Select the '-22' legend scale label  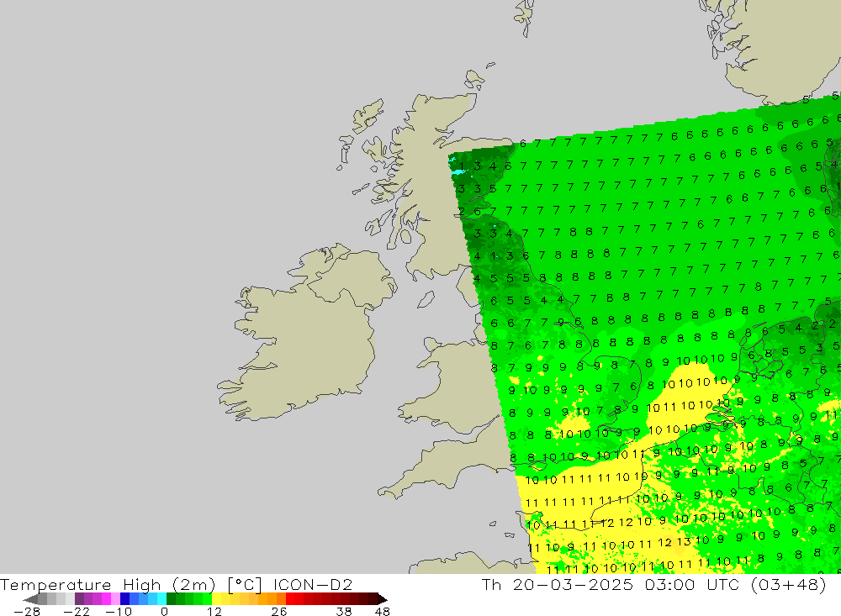pyautogui.click(x=77, y=612)
